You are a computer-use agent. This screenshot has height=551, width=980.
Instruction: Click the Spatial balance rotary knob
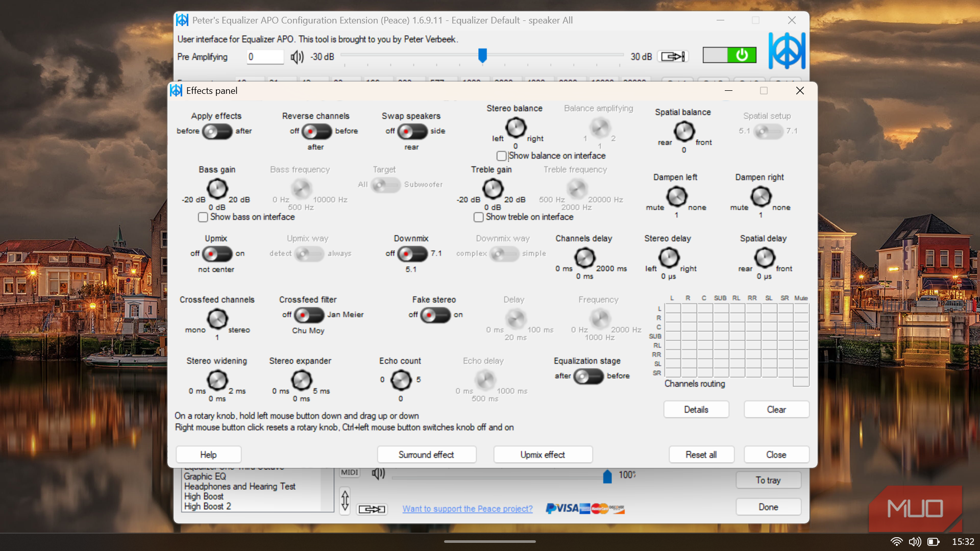684,131
